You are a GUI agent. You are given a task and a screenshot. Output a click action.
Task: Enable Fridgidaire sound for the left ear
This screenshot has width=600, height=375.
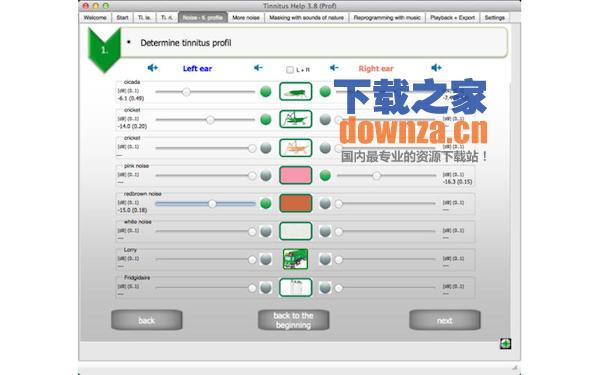point(266,287)
